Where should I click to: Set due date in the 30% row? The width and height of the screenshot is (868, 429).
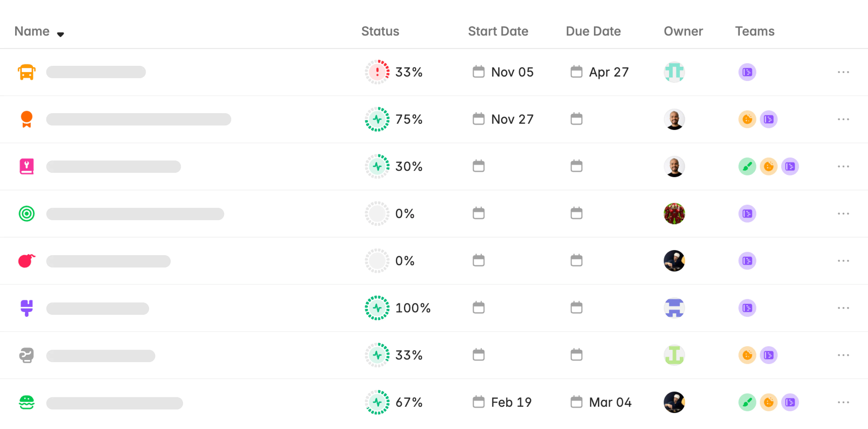[x=576, y=166]
